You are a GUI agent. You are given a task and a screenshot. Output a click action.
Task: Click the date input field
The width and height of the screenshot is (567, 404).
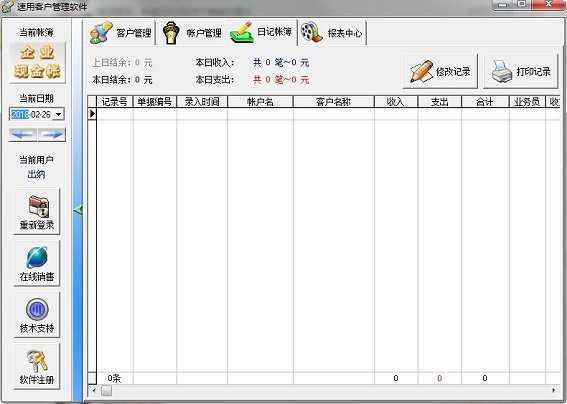tap(31, 115)
